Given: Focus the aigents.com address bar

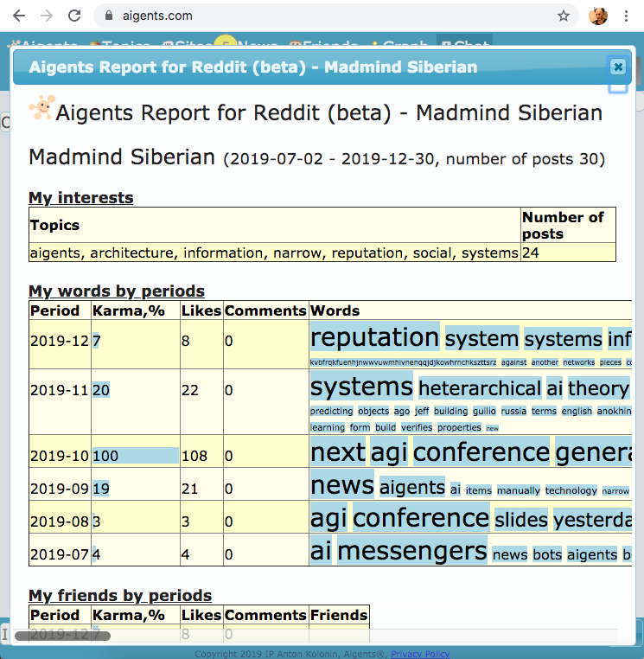Looking at the screenshot, I should [x=336, y=16].
